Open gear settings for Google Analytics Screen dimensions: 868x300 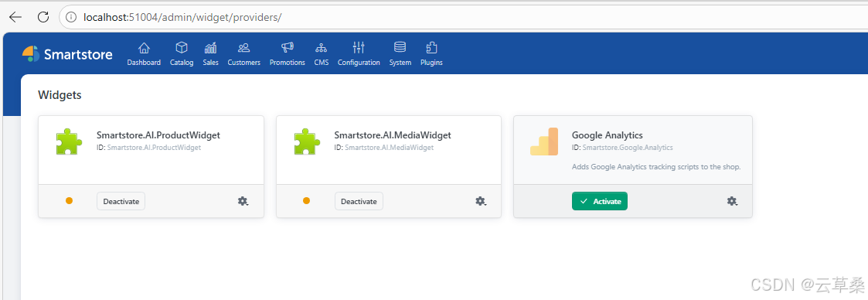732,201
